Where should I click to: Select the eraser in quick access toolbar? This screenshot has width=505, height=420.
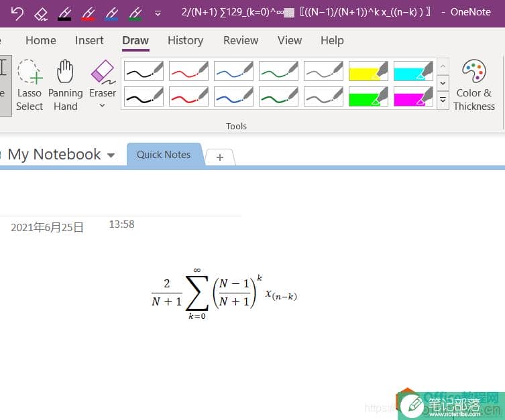click(41, 14)
